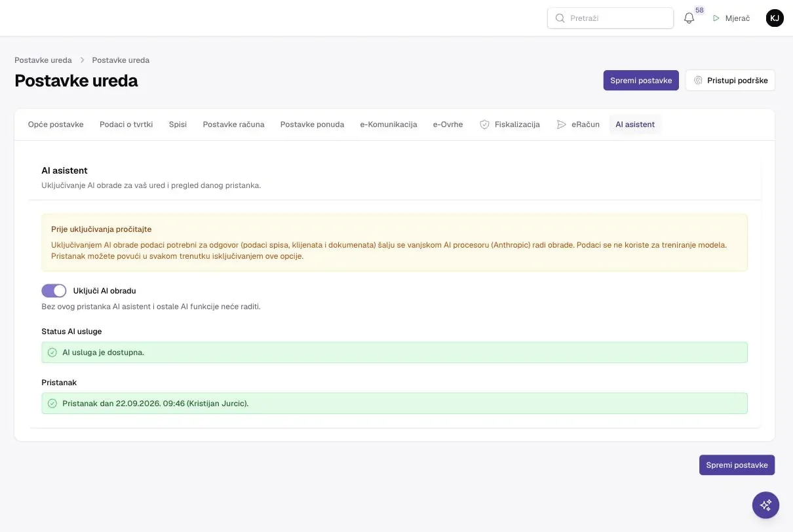Viewport: 793px width, 532px height.
Task: Switch to the Opće postavke tab
Action: click(x=56, y=124)
